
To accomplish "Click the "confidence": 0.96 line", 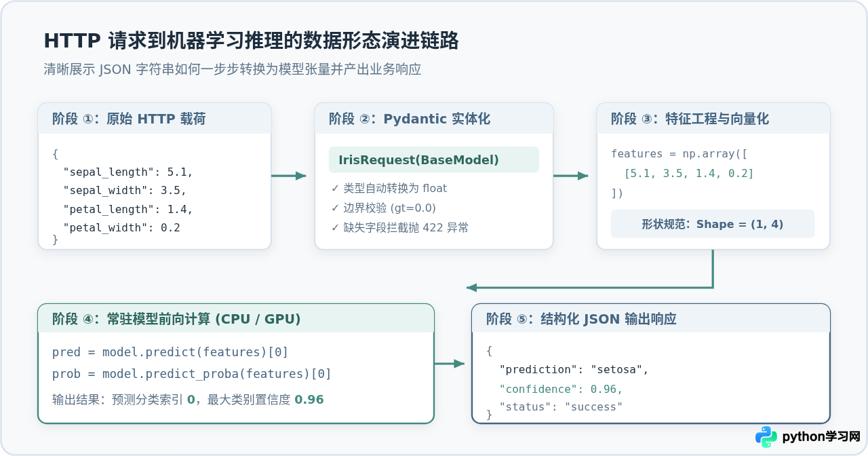I will tap(561, 389).
